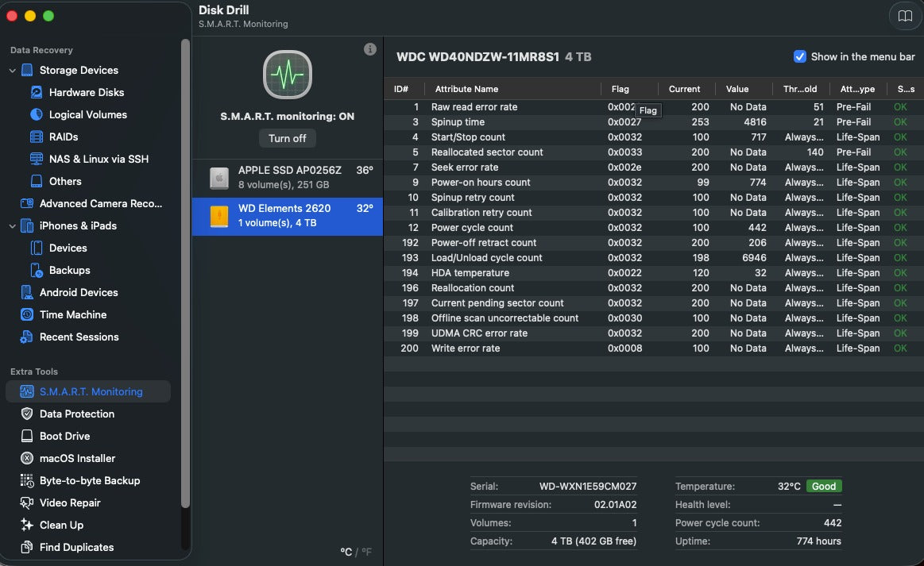
Task: Open the Video Repair icon
Action: (x=26, y=503)
